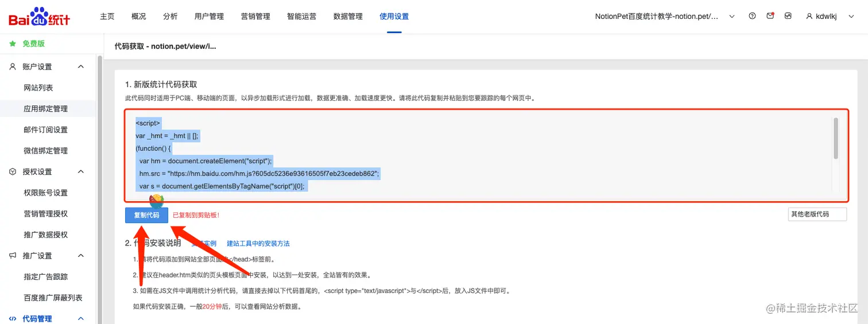Click the code box vertical scrollbar
The width and height of the screenshot is (868, 324).
836,138
